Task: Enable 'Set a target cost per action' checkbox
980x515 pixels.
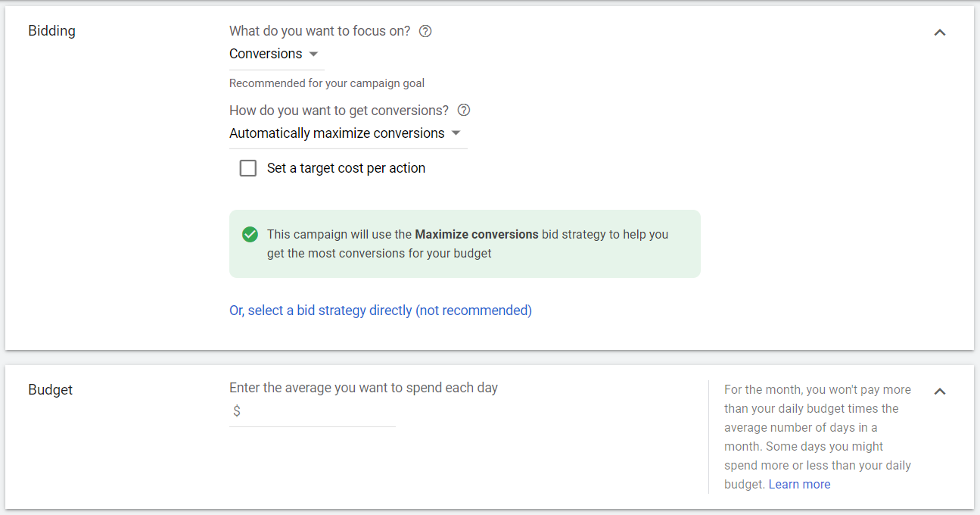Action: click(x=248, y=168)
